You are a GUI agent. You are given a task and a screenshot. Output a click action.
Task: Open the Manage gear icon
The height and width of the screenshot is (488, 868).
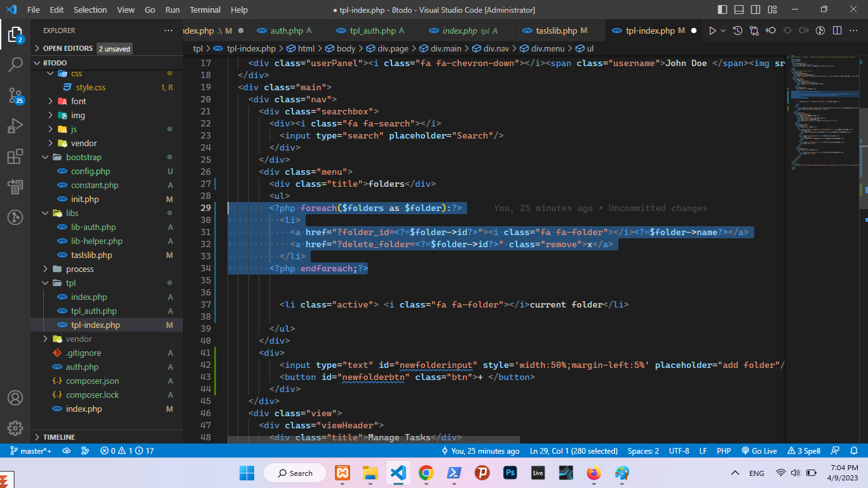coord(15,428)
